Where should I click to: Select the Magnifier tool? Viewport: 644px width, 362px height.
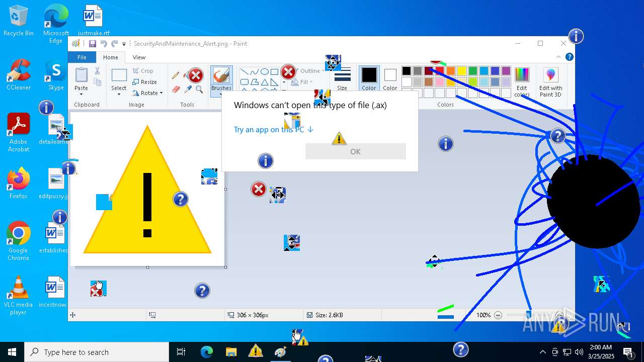coord(199,89)
